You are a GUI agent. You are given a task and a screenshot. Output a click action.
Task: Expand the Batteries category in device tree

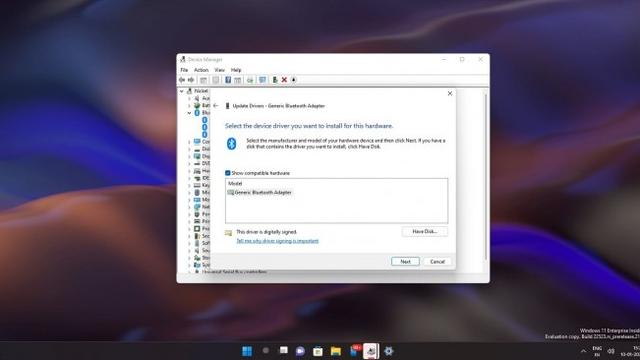[x=189, y=106]
